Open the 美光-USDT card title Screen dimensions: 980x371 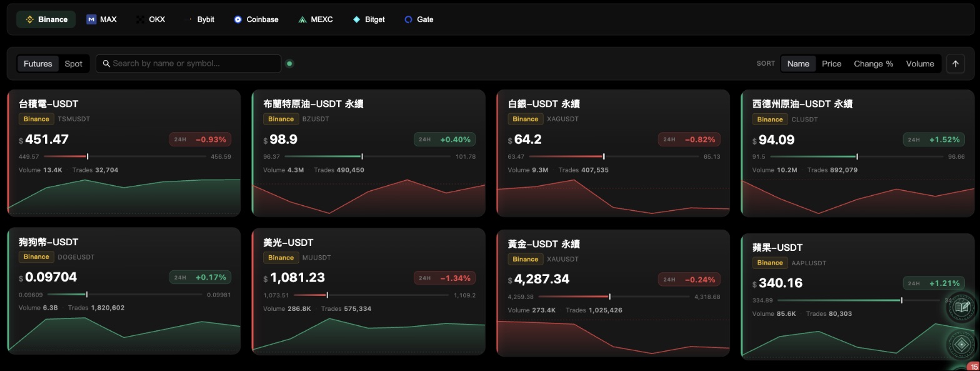(x=288, y=242)
